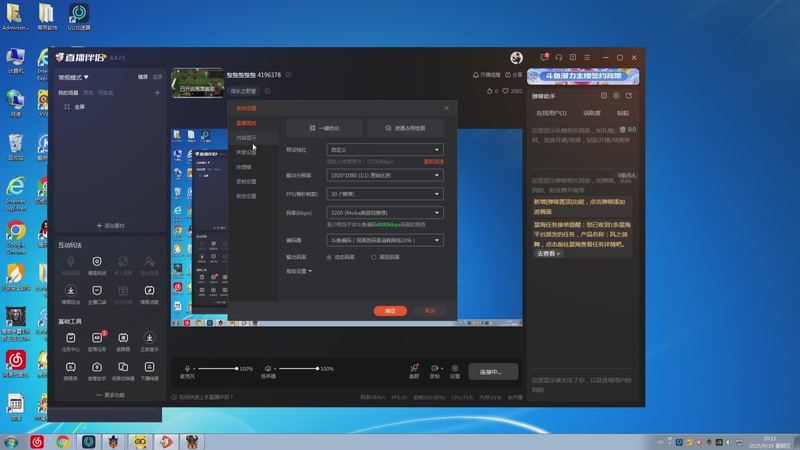Select the 直播画质 settings tab

[246, 123]
